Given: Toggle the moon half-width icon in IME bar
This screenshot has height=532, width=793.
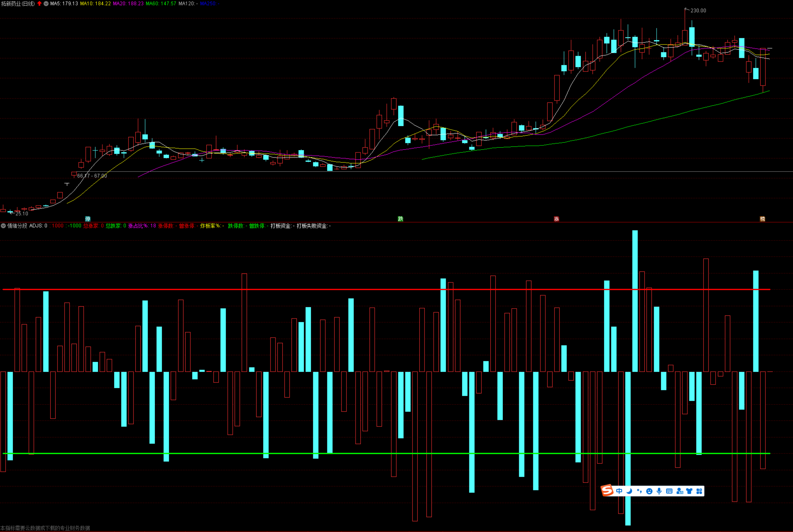Looking at the screenshot, I should click(x=629, y=491).
